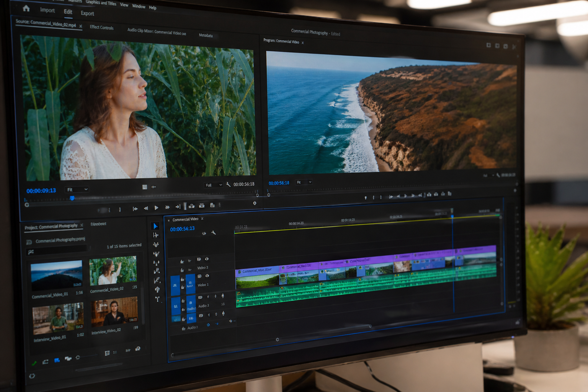Image resolution: width=588 pixels, height=392 pixels.
Task: Click Source monitor Go to In button
Action: tap(135, 209)
